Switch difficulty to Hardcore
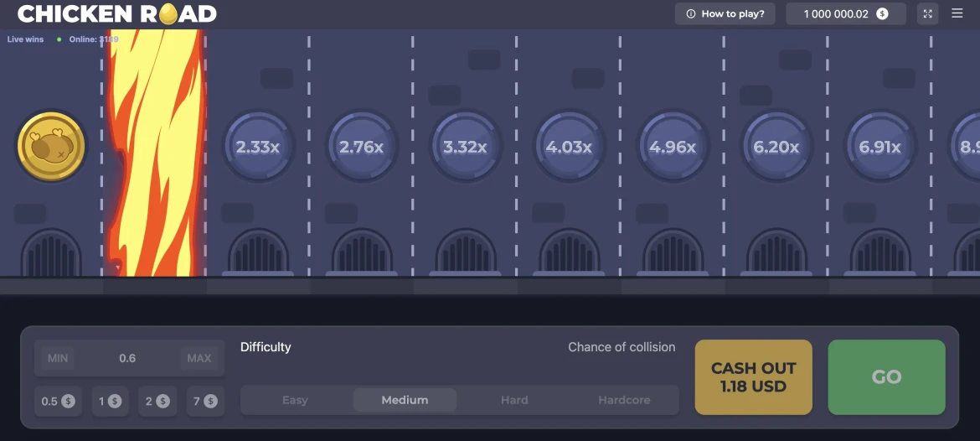 [x=624, y=400]
